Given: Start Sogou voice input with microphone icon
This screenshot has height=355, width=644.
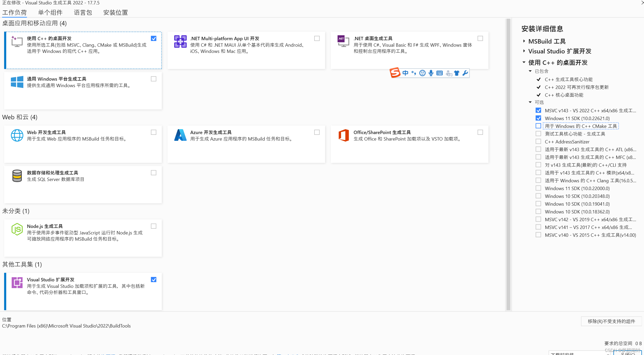Looking at the screenshot, I should 431,73.
